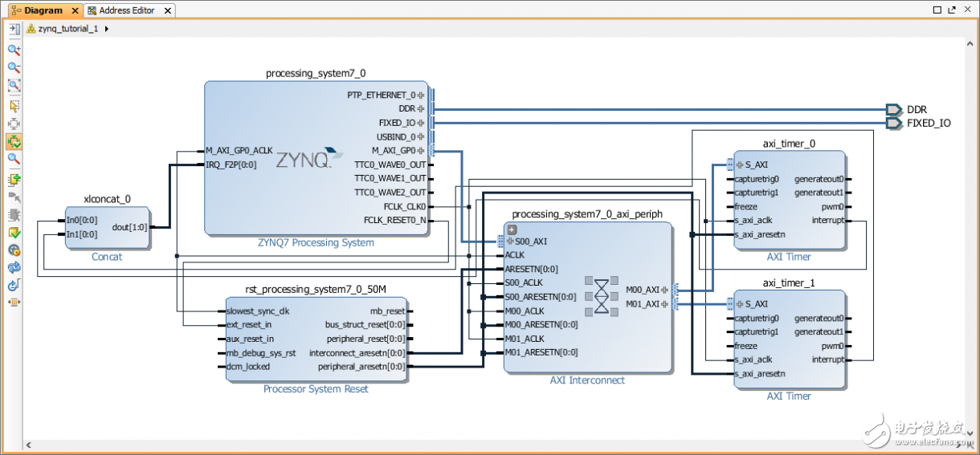This screenshot has height=455, width=980.
Task: Click the Add IP icon
Action: 14,178
